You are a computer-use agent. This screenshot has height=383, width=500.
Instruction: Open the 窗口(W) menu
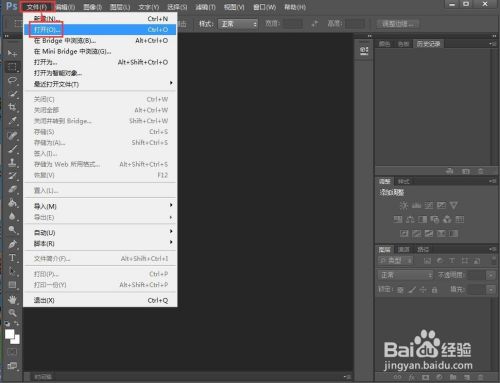point(265,7)
